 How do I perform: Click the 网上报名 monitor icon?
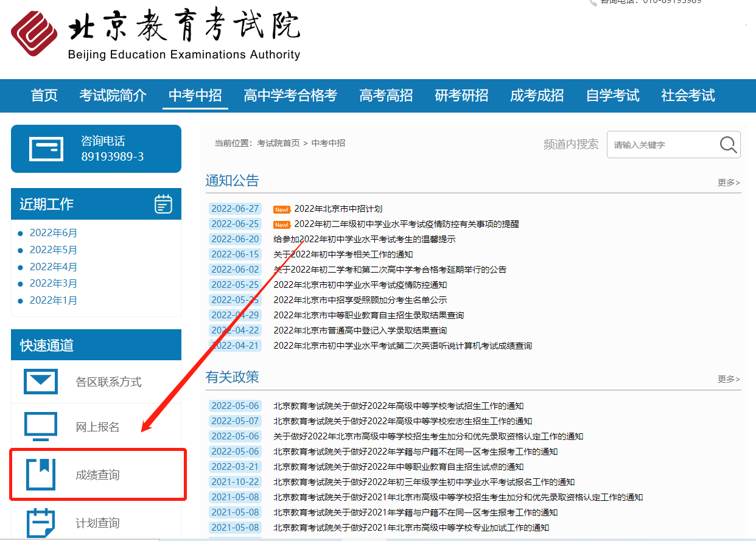[41, 427]
